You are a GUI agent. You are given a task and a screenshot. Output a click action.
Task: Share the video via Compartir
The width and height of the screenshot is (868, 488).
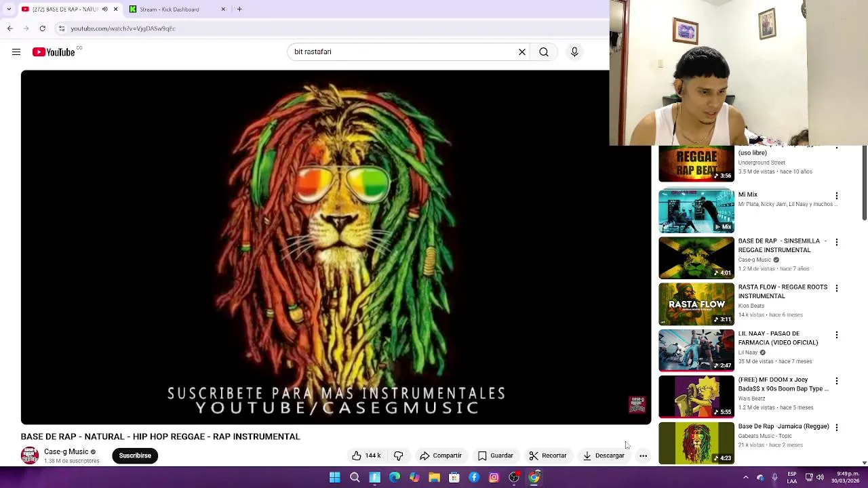pos(440,455)
